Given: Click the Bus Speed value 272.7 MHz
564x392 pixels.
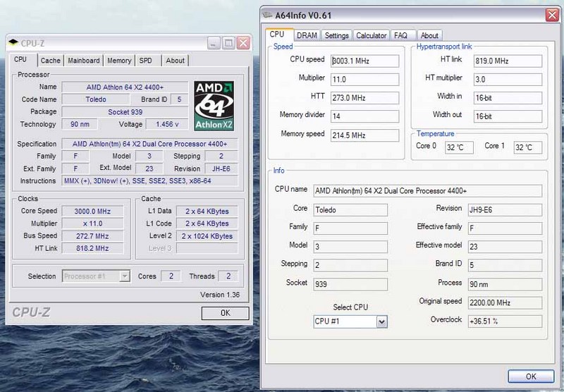Looking at the screenshot, I should point(92,236).
